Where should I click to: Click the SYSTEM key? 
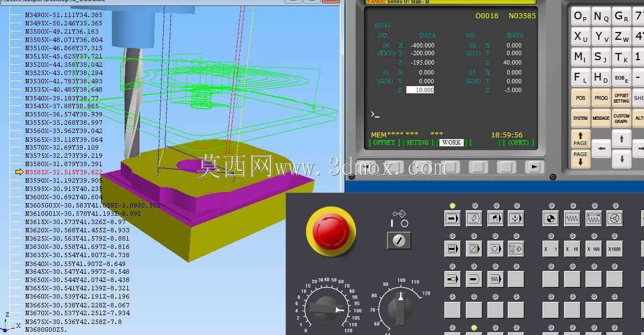[581, 118]
